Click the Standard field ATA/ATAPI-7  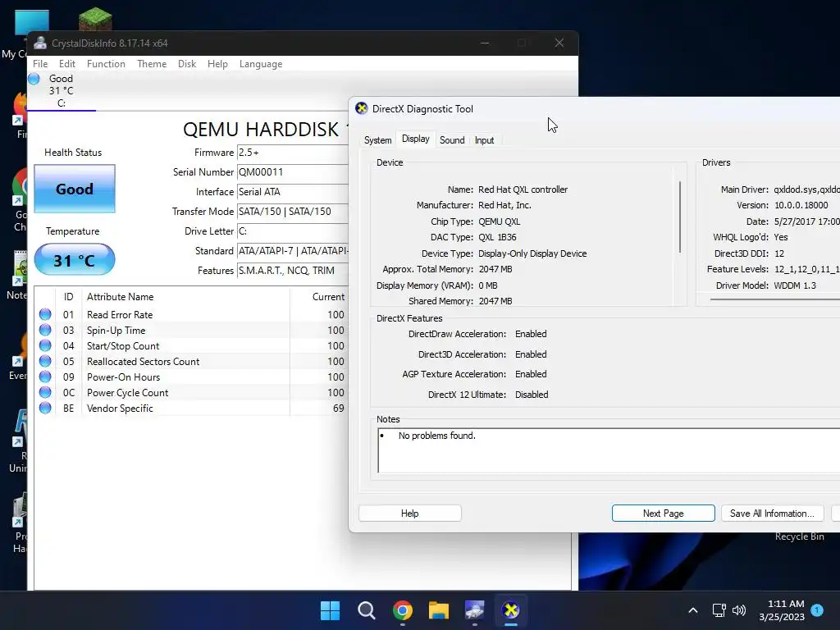click(293, 251)
